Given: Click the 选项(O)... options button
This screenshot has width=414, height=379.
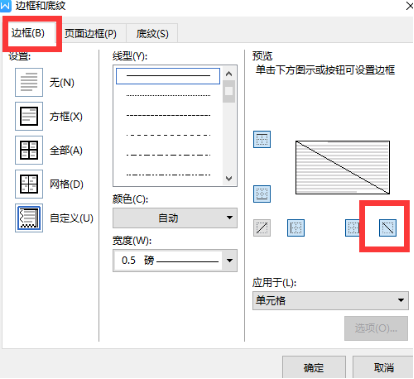Looking at the screenshot, I should pos(376,328).
